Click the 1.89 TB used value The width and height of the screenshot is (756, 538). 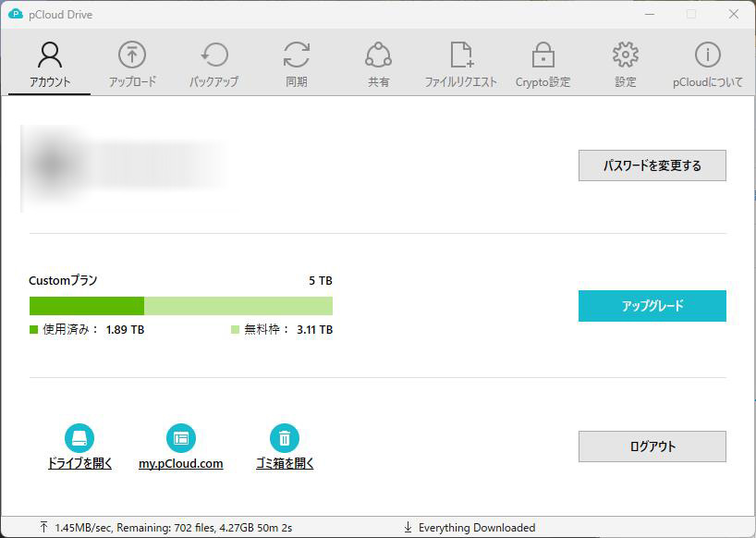pos(126,330)
